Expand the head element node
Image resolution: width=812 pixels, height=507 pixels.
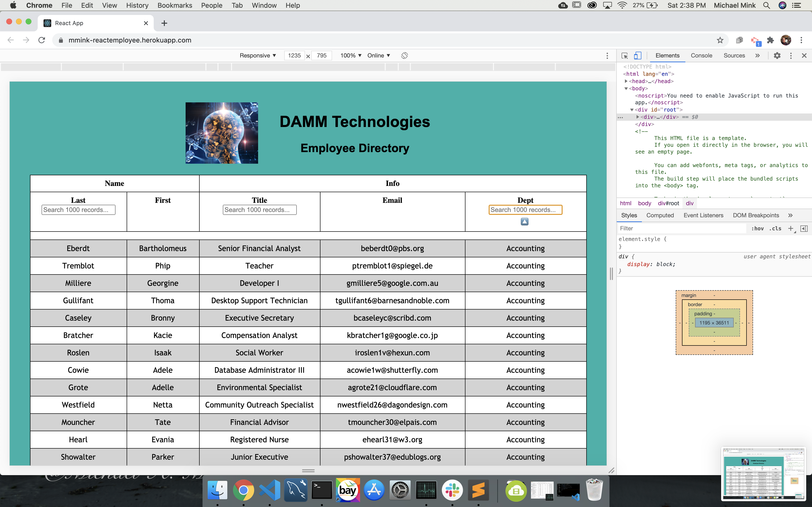[x=626, y=81]
